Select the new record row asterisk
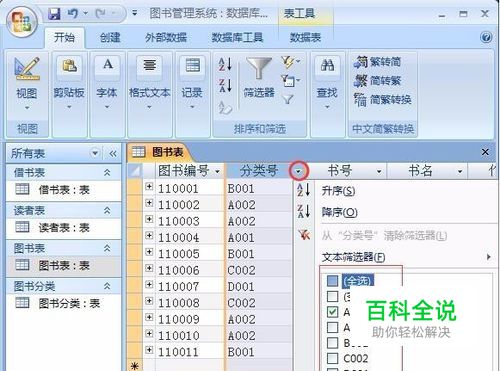The width and height of the screenshot is (500, 371). point(135,366)
